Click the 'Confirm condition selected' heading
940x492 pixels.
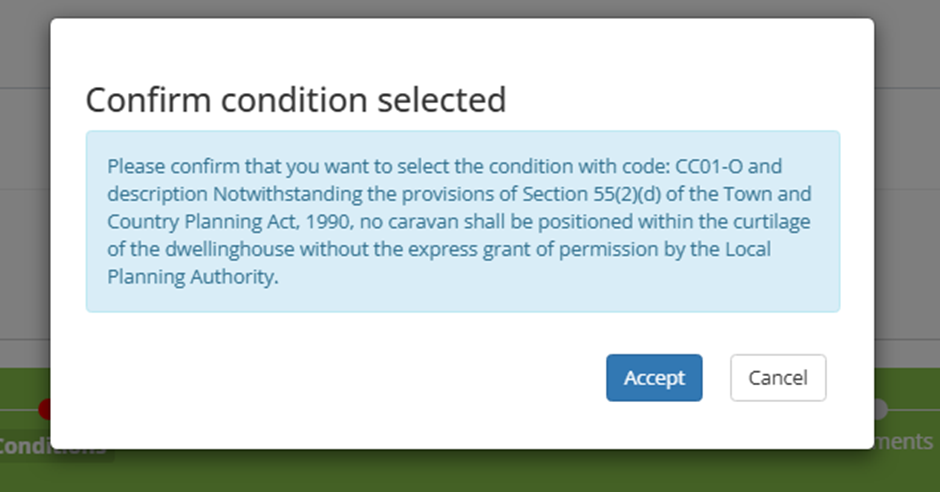(296, 100)
